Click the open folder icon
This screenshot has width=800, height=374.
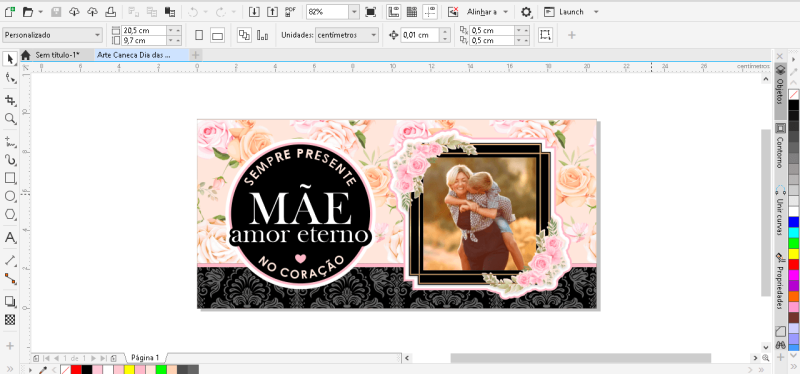coord(28,12)
